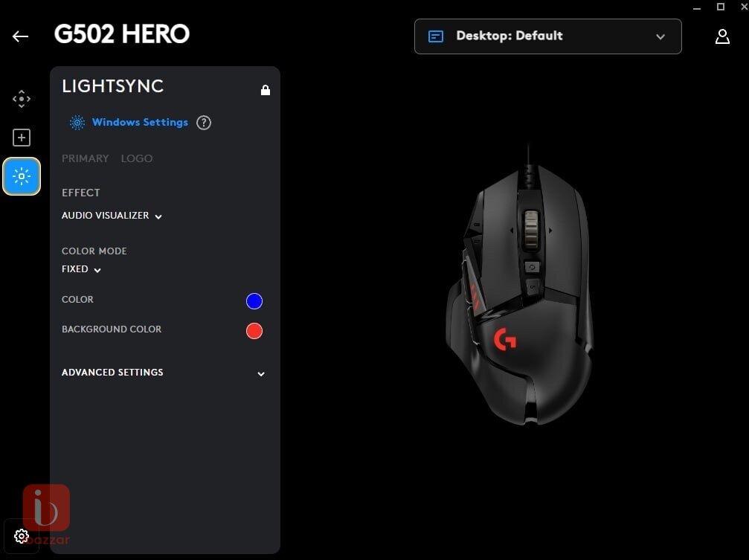Open the FIXED color mode dropdown
This screenshot has width=749, height=560.
[81, 269]
